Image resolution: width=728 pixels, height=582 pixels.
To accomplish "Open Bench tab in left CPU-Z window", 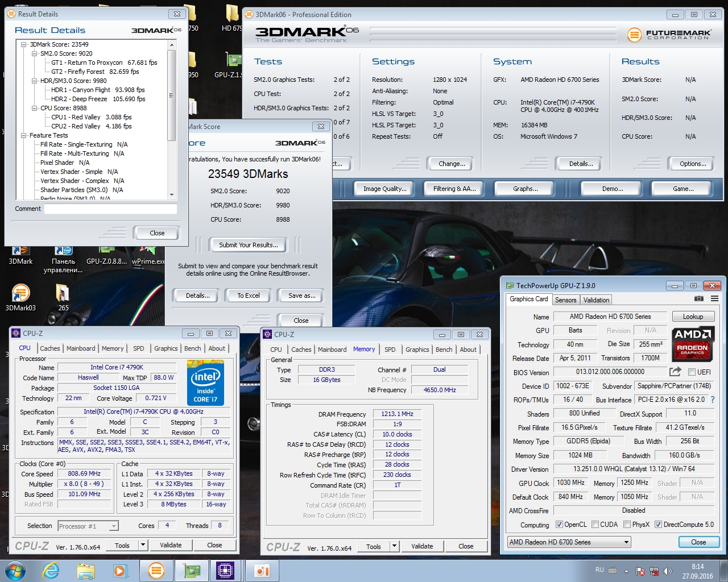I will coord(192,348).
